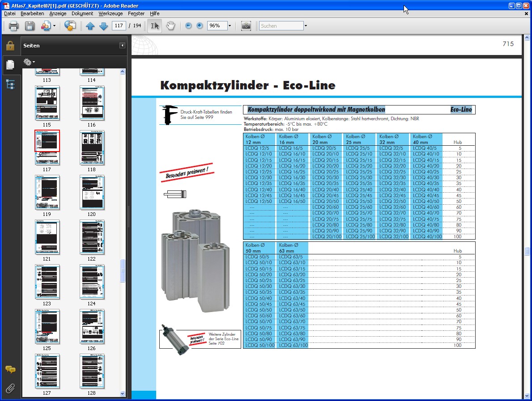Screen dimensions: 532x401
Task: Select the Snapshot camera tool
Action: click(x=246, y=26)
